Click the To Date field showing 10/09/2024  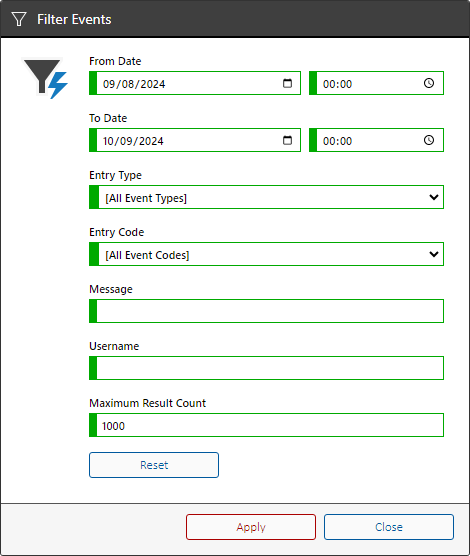tap(195, 140)
